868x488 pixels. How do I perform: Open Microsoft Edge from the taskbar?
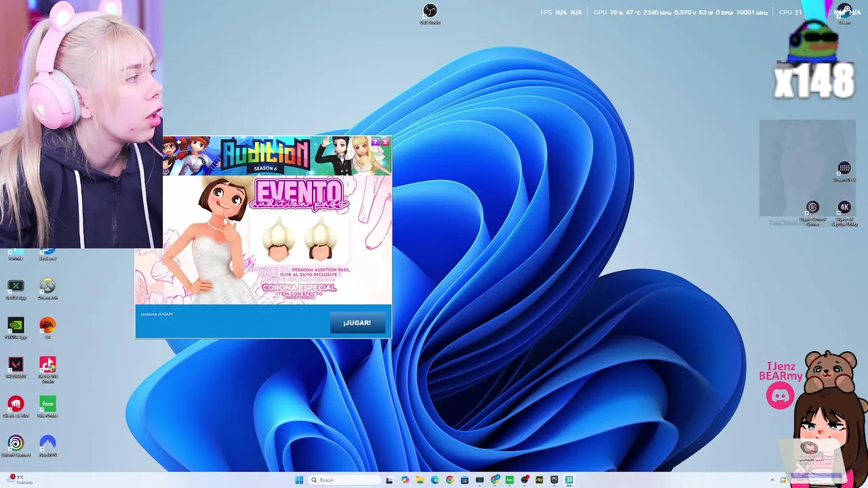435,480
